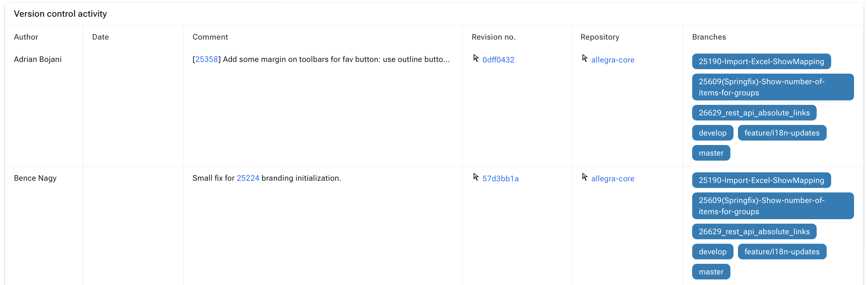Select the master branch tag in Adrian's row
This screenshot has height=285, width=868.
711,153
